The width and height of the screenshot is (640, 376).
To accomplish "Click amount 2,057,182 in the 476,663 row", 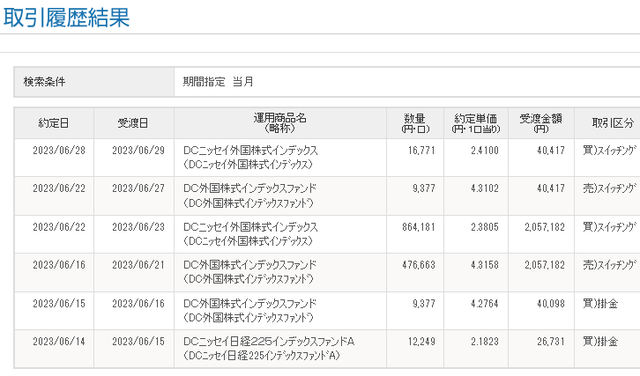I will (x=544, y=265).
